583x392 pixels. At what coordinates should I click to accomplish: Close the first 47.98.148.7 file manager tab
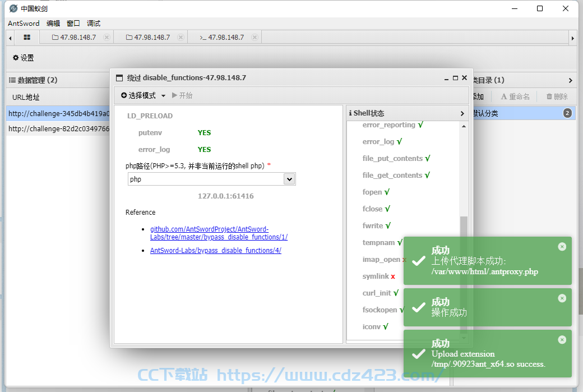[107, 37]
